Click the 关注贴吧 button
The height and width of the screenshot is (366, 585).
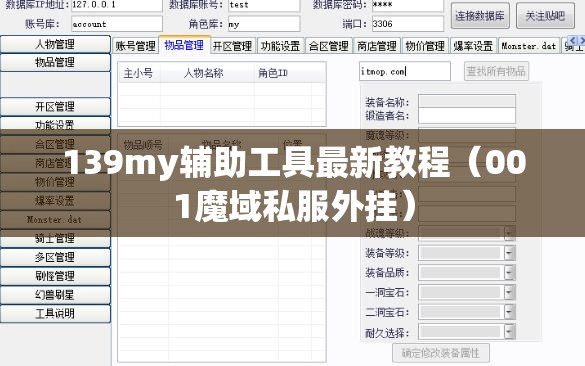coord(545,16)
